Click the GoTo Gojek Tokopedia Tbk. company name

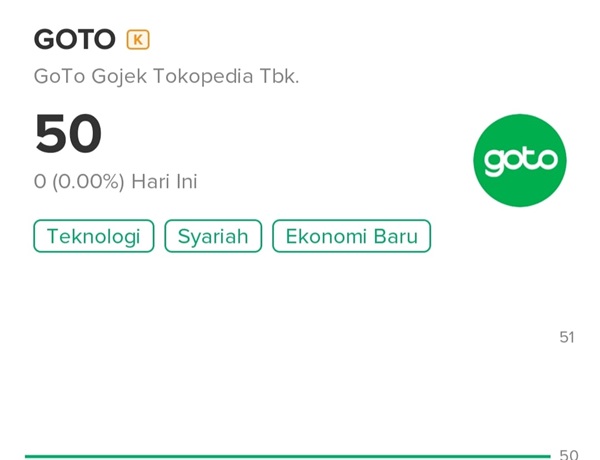pos(166,77)
